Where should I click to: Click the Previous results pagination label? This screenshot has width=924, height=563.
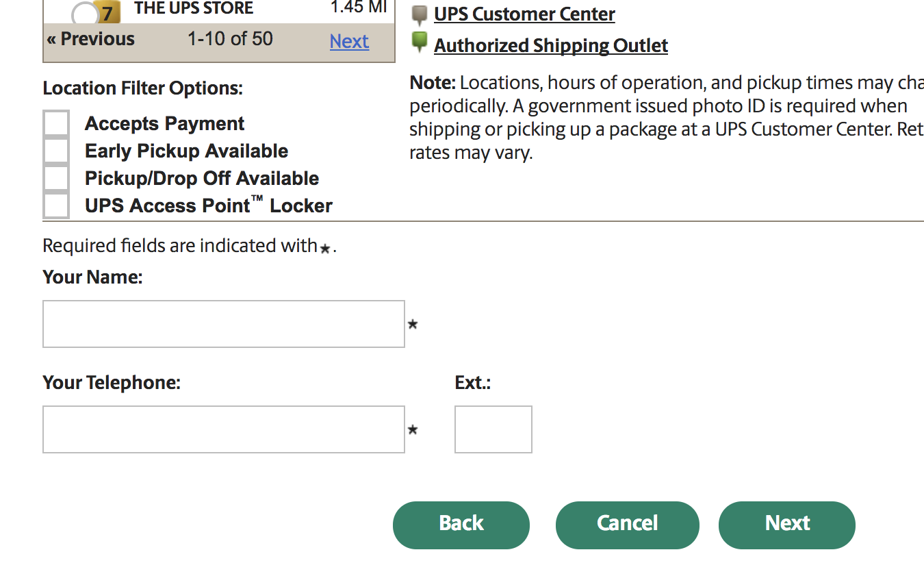pos(91,39)
